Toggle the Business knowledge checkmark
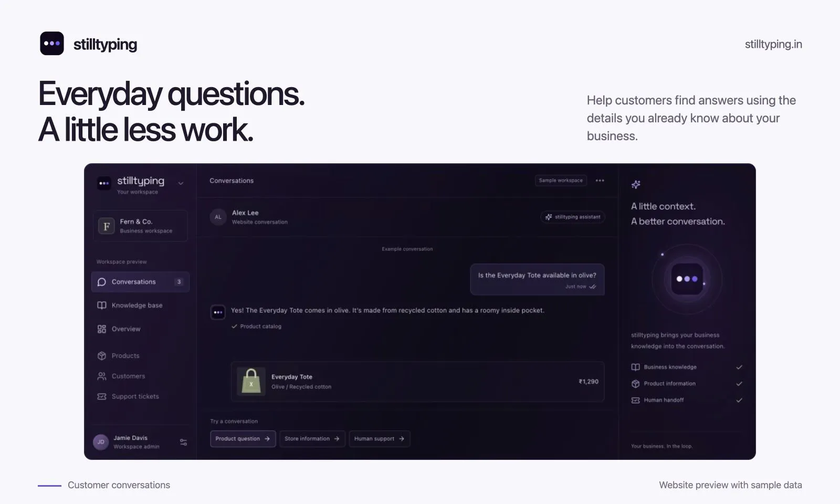840x504 pixels. point(739,367)
